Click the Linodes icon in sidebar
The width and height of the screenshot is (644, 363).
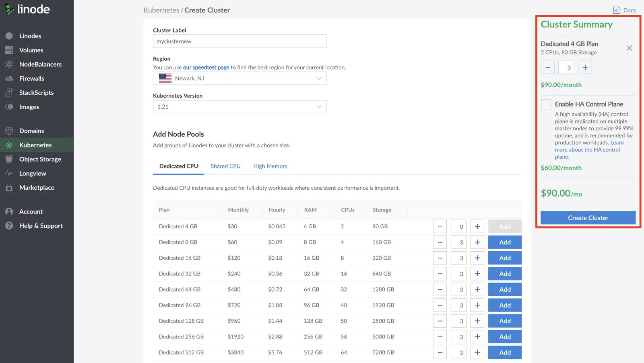coord(9,36)
